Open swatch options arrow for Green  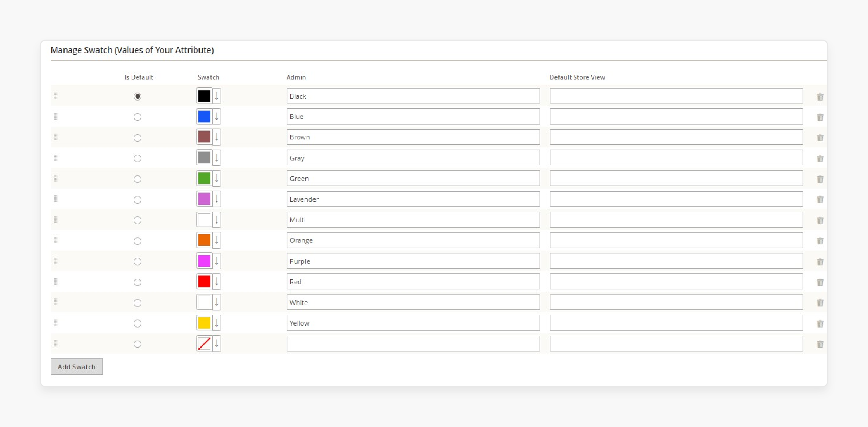point(217,178)
